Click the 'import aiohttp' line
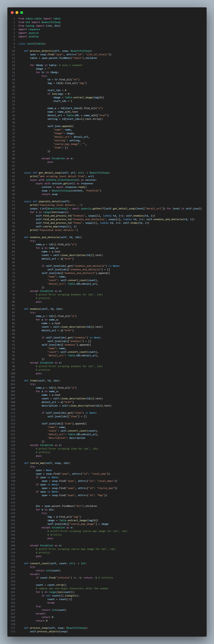This screenshot has height=644, width=214. click(28, 37)
